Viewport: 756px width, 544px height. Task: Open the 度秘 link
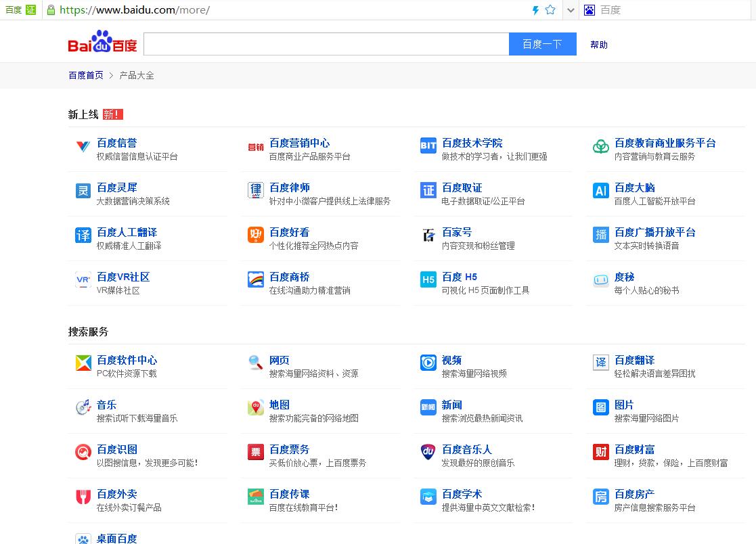tap(625, 277)
